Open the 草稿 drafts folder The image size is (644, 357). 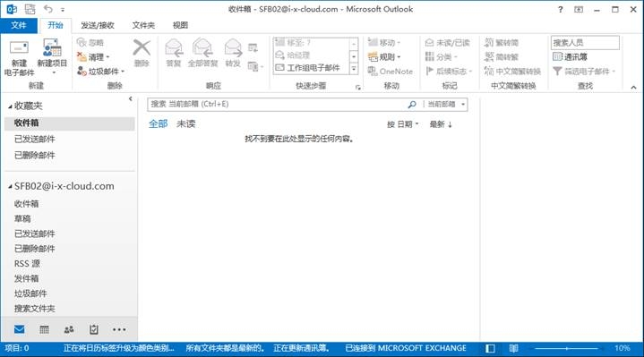point(22,218)
